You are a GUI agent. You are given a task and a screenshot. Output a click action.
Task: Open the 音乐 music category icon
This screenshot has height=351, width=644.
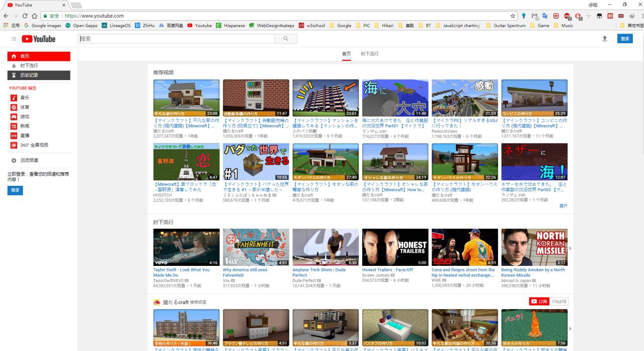tap(14, 98)
